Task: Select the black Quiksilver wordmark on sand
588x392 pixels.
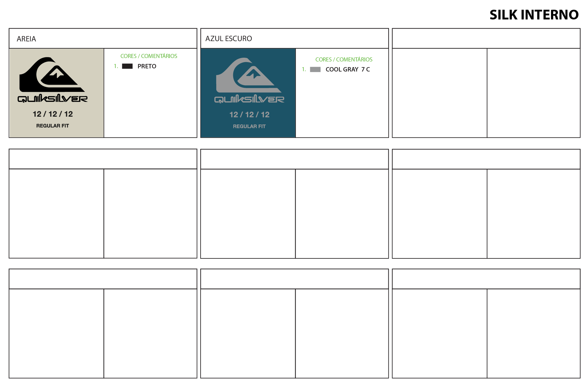Action: (52, 99)
